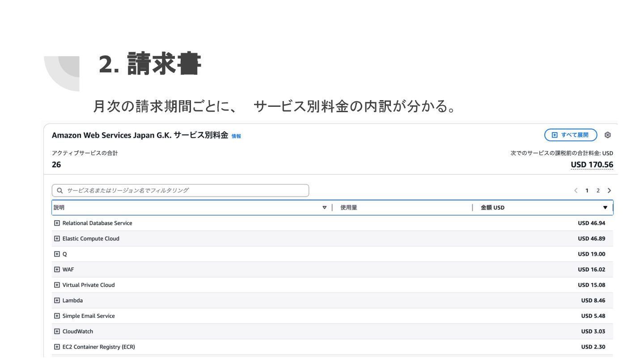644x362 pixels.
Task: Select the USD 15.08 amount
Action: click(x=591, y=285)
